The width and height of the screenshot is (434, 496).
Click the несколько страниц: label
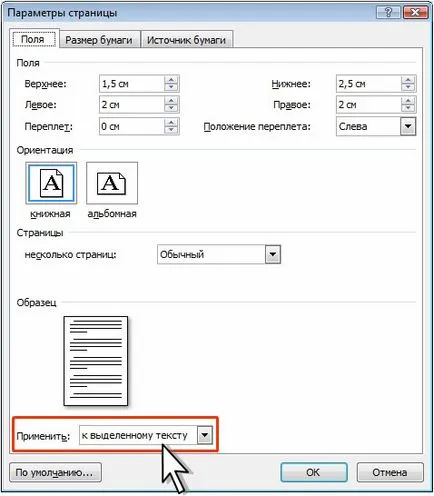pos(70,255)
